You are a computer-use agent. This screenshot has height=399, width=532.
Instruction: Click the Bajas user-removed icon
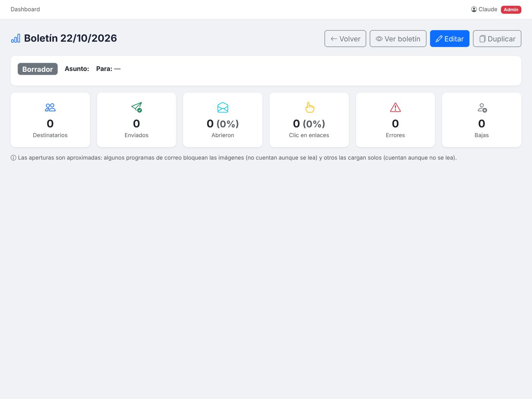point(482,108)
